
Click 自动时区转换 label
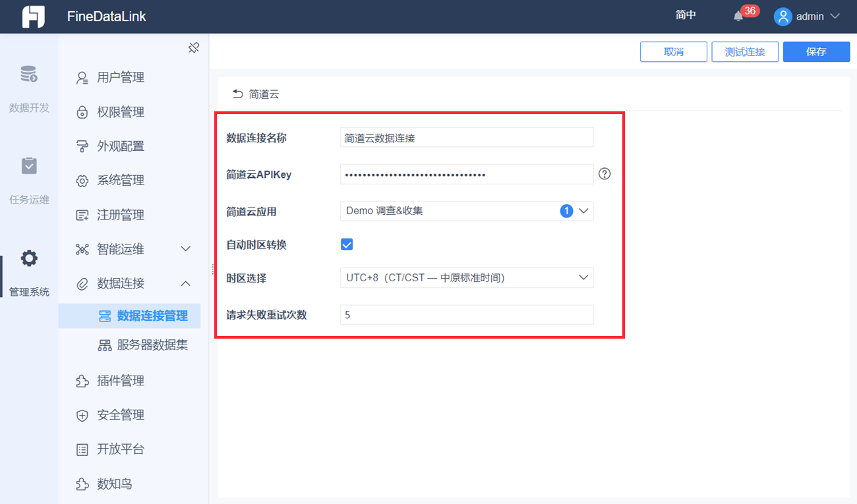coord(256,244)
